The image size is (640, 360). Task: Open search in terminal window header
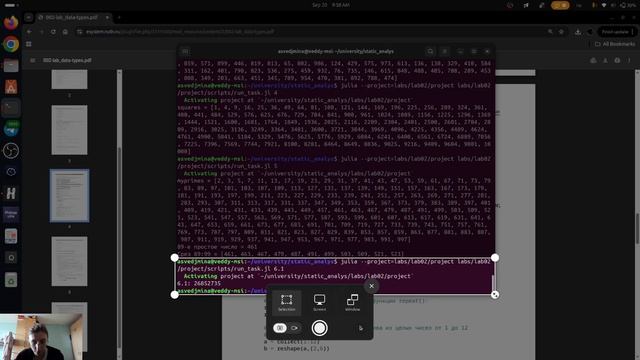pos(430,51)
